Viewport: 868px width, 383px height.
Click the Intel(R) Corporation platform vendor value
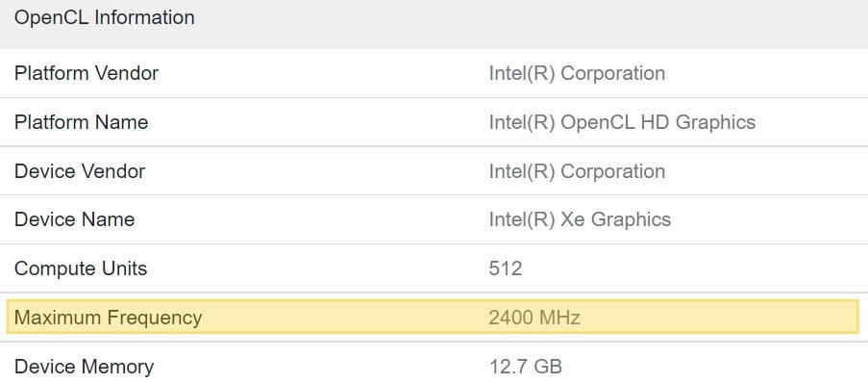pos(577,73)
